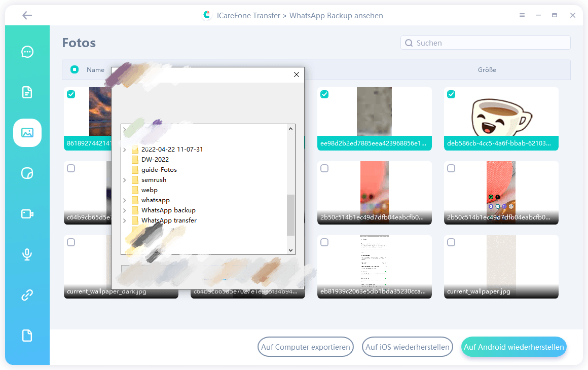The height and width of the screenshot is (370, 588).
Task: Go back with the left arrow icon
Action: [x=27, y=15]
